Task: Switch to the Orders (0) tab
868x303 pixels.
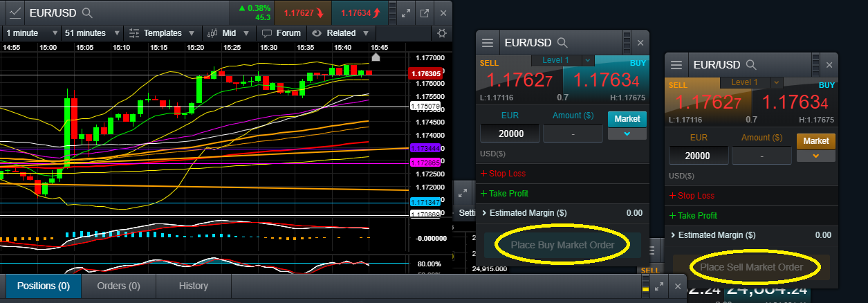Action: (118, 286)
